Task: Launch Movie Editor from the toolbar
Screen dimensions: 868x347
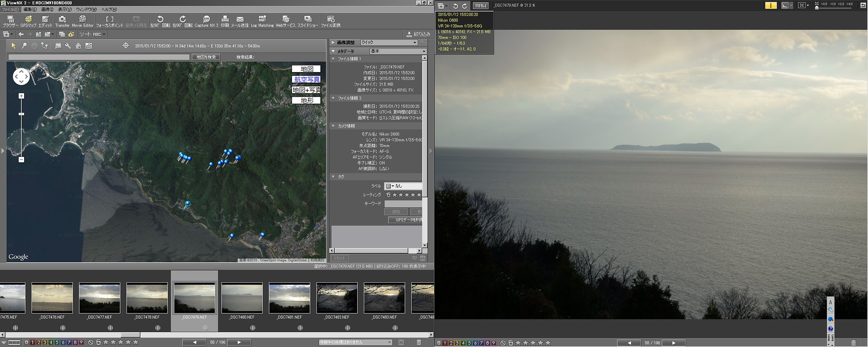Action: (82, 21)
